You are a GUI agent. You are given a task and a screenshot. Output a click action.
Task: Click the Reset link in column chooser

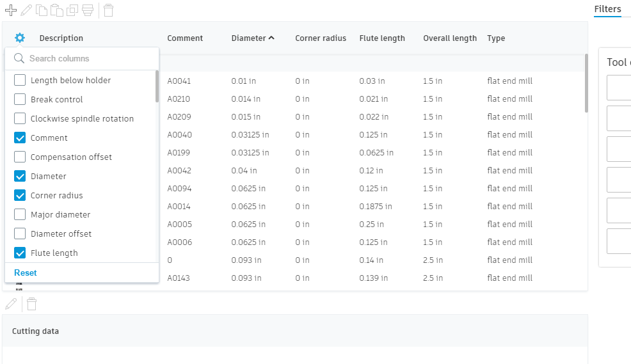tap(26, 273)
